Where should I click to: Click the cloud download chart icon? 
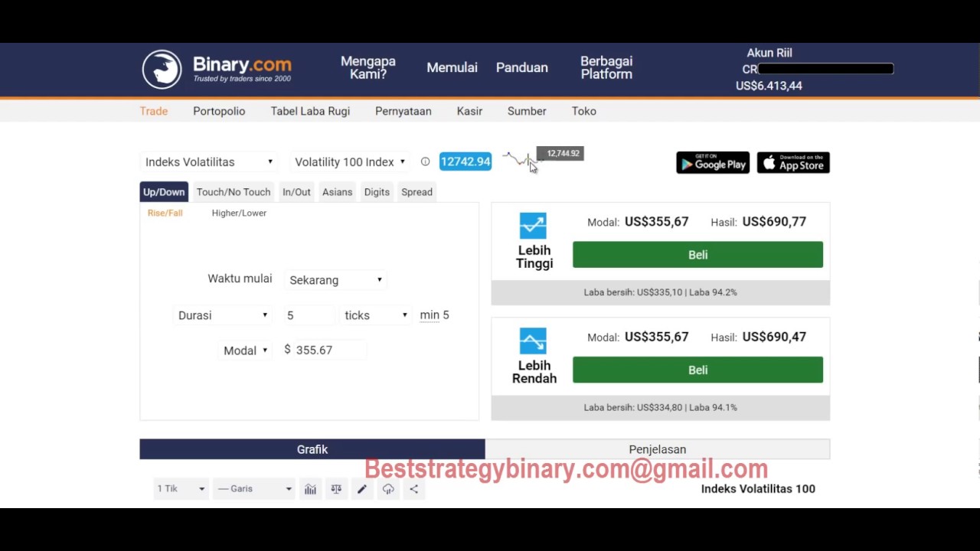click(388, 489)
